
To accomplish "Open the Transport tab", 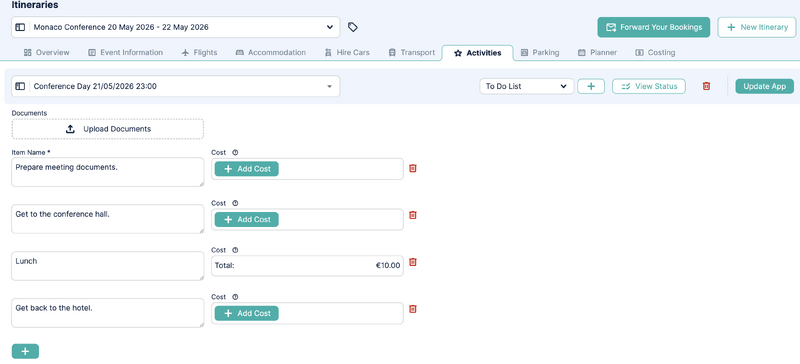I will (x=412, y=53).
